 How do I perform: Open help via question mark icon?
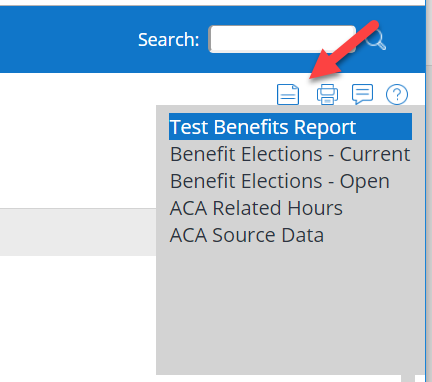397,95
